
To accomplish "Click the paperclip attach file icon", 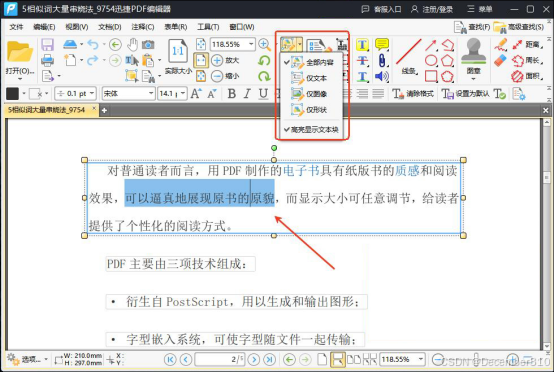I will [x=382, y=60].
